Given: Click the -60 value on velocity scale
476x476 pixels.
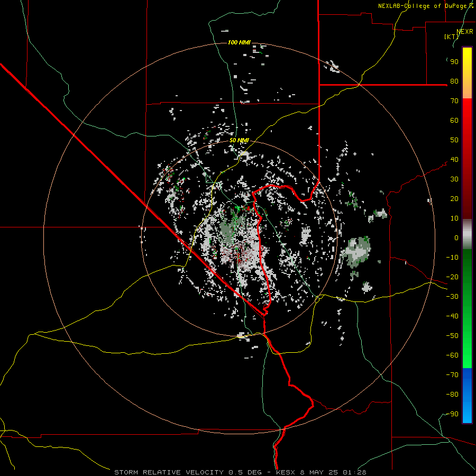Looking at the screenshot, I should [x=452, y=355].
